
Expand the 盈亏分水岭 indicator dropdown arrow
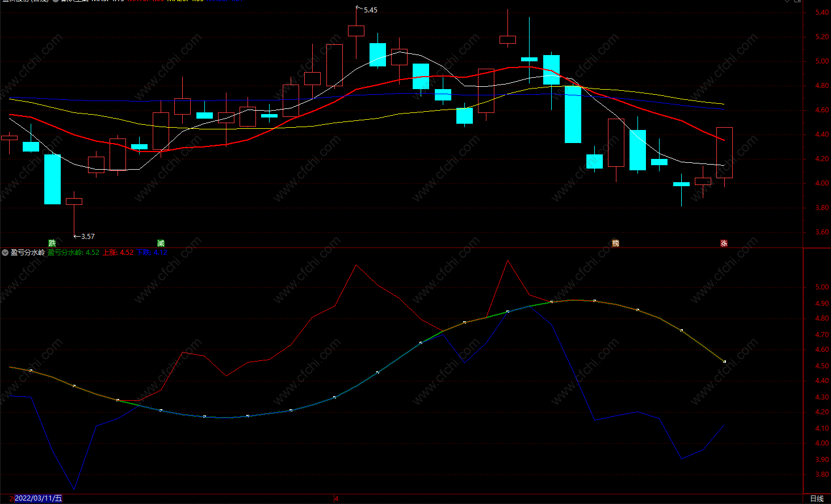coord(5,253)
